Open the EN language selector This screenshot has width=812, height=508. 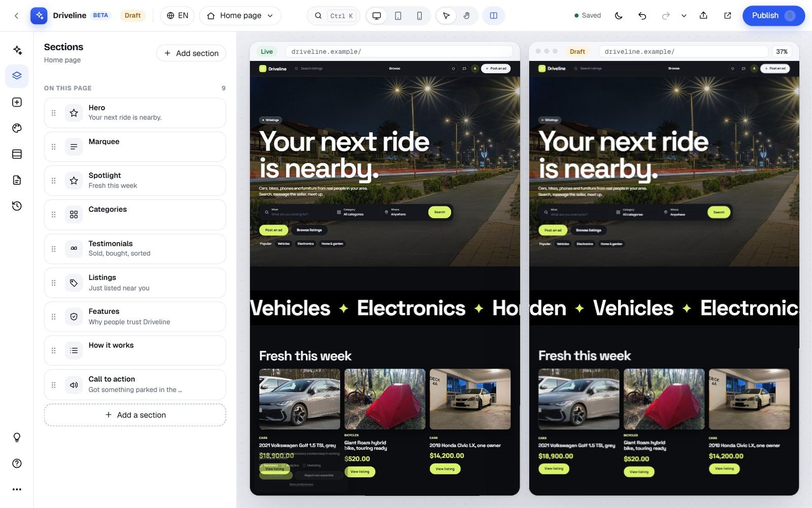(x=178, y=16)
